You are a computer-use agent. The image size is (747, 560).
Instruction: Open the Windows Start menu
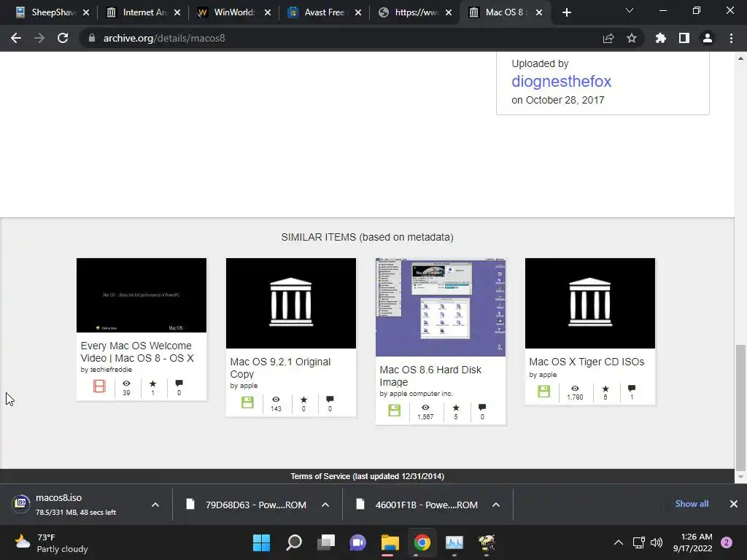click(261, 542)
